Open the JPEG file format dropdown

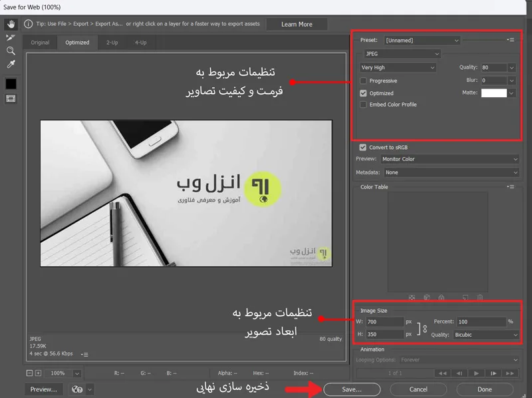[402, 54]
